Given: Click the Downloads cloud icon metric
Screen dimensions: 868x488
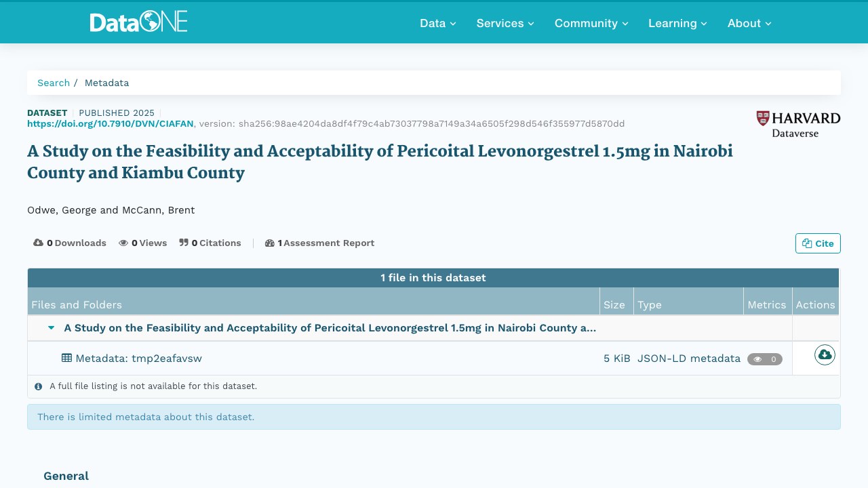Looking at the screenshot, I should coord(38,243).
